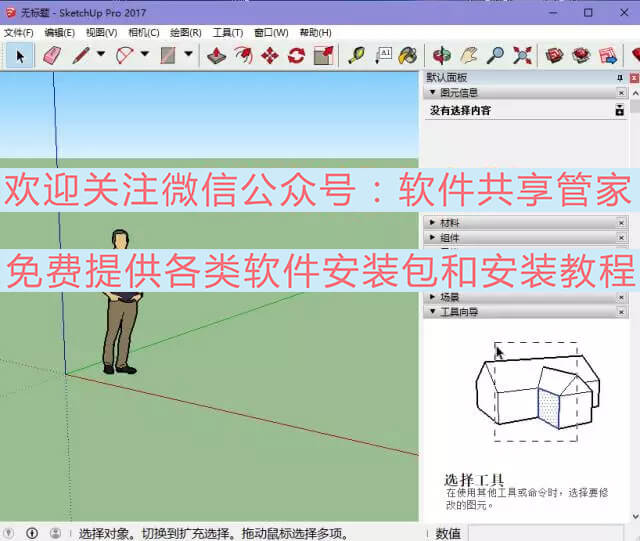This screenshot has height=541, width=640.
Task: Click the 选择工具 heading
Action: [x=474, y=480]
